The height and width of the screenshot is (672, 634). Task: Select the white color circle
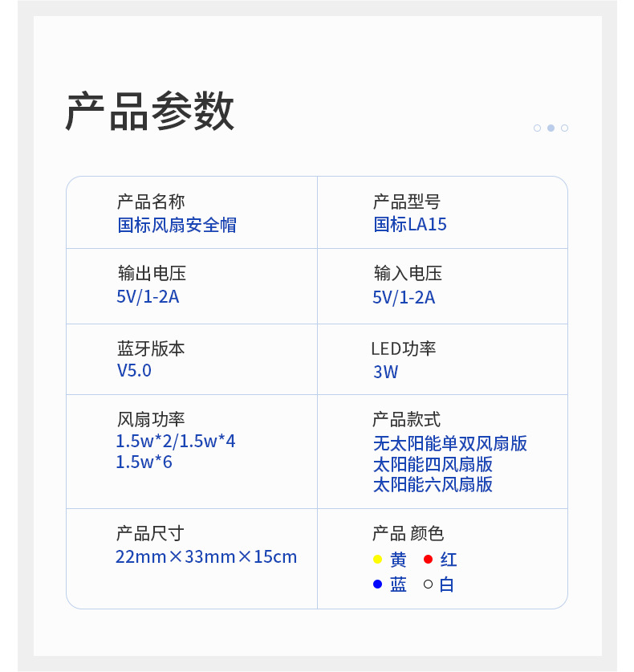(428, 584)
